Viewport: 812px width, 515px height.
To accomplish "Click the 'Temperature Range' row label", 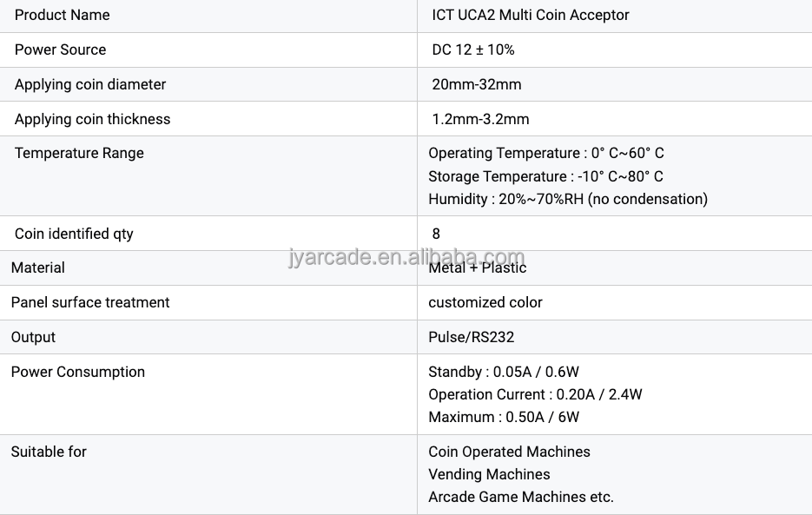I will click(x=79, y=153).
